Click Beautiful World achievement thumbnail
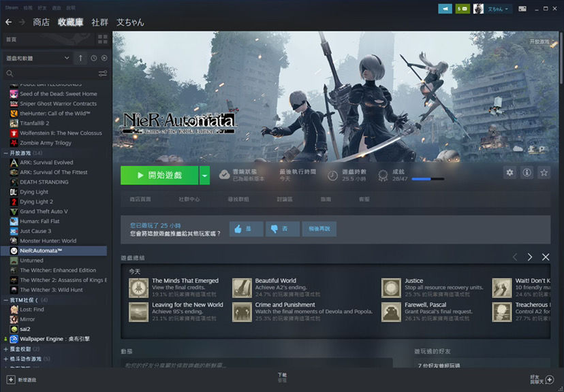This screenshot has width=564, height=392. coord(242,288)
